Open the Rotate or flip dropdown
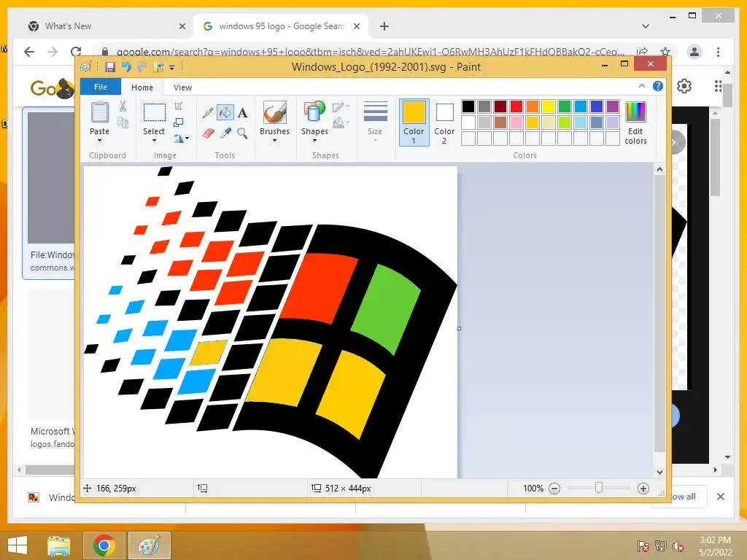 pos(181,139)
